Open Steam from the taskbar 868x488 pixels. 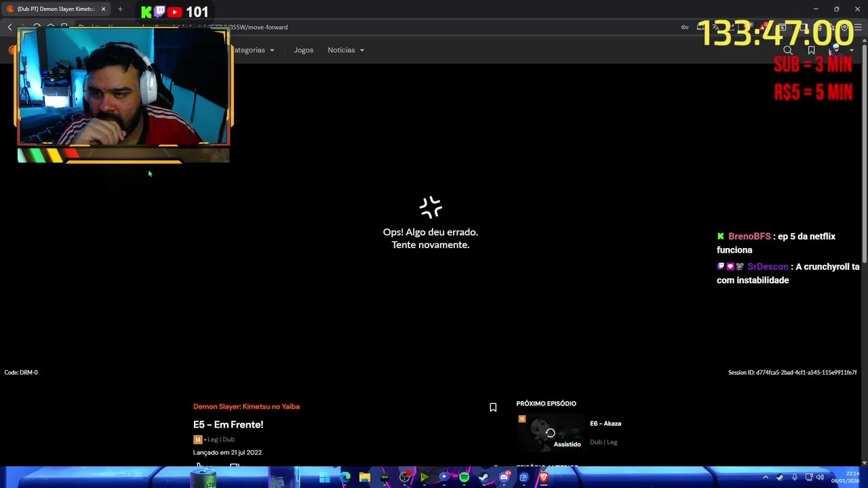(x=484, y=477)
